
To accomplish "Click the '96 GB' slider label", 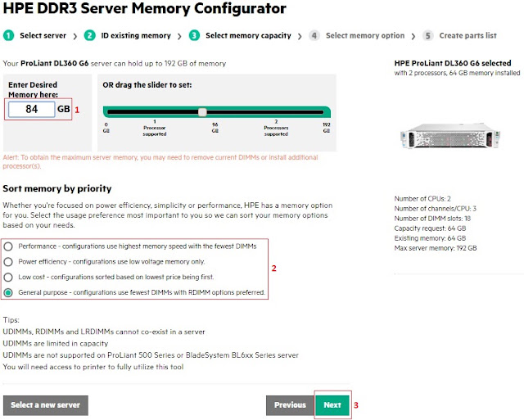I will [215, 128].
